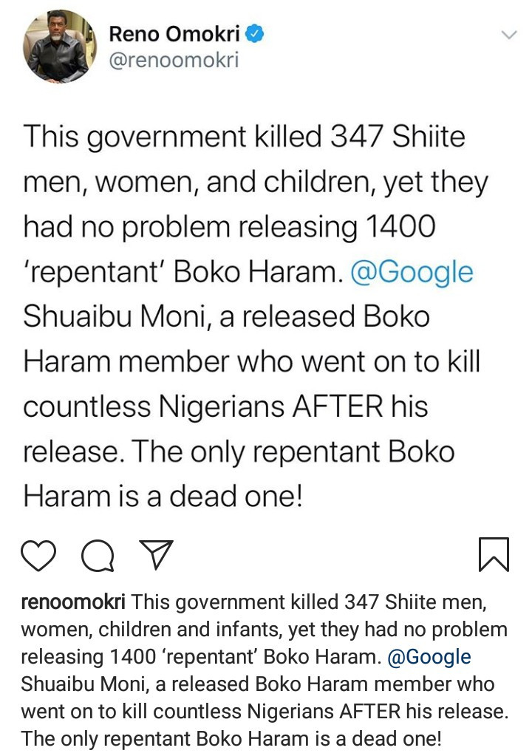This screenshot has height=756, width=532.
Task: Tap the @Google mention in the caption
Action: pyautogui.click(x=429, y=656)
